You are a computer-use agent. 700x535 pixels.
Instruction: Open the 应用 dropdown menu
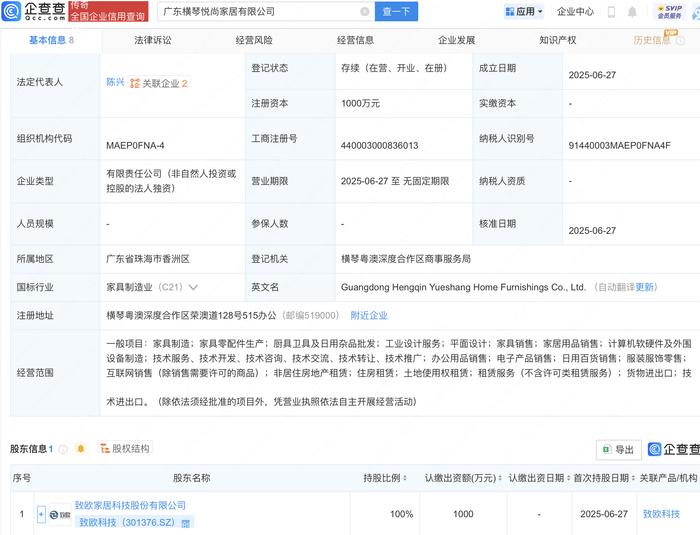click(524, 12)
